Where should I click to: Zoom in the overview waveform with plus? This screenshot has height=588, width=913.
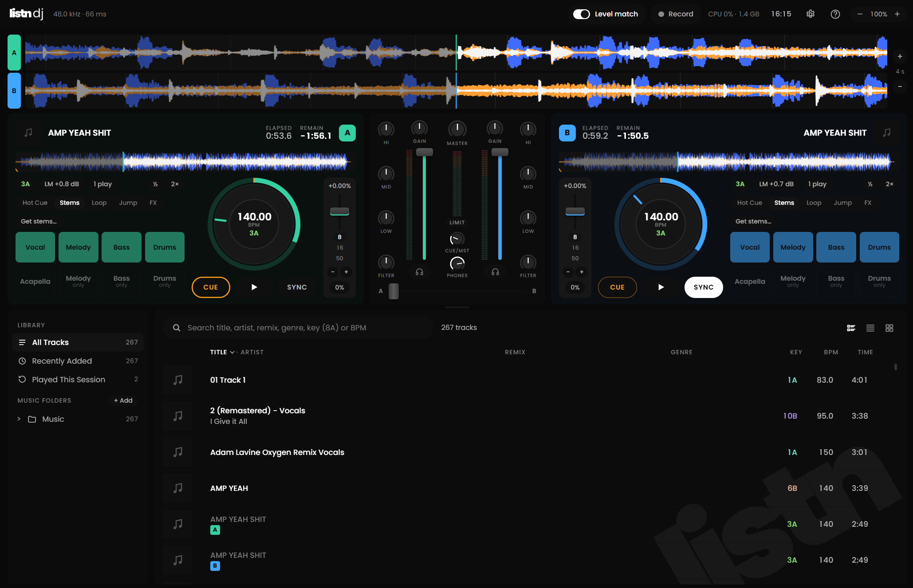point(900,56)
